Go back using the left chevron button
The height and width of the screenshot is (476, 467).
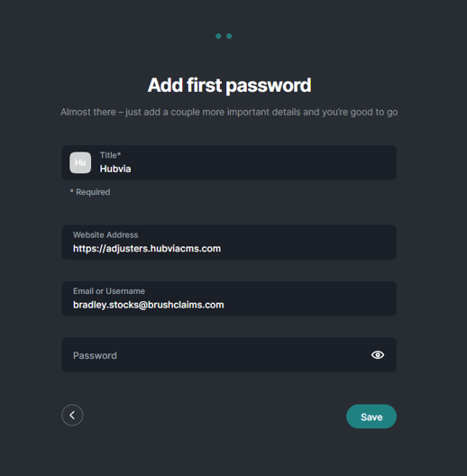pos(72,415)
